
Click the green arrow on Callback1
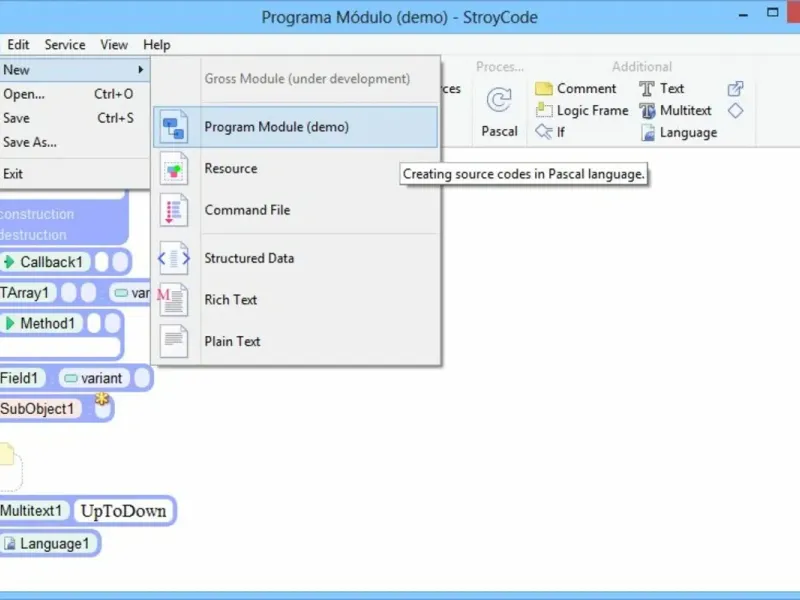(x=9, y=262)
